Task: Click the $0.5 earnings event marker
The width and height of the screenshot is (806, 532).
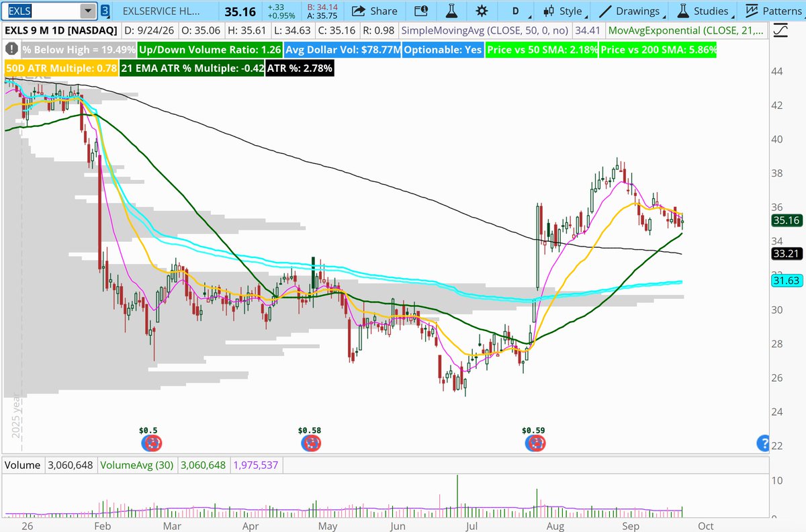Action: pyautogui.click(x=152, y=443)
